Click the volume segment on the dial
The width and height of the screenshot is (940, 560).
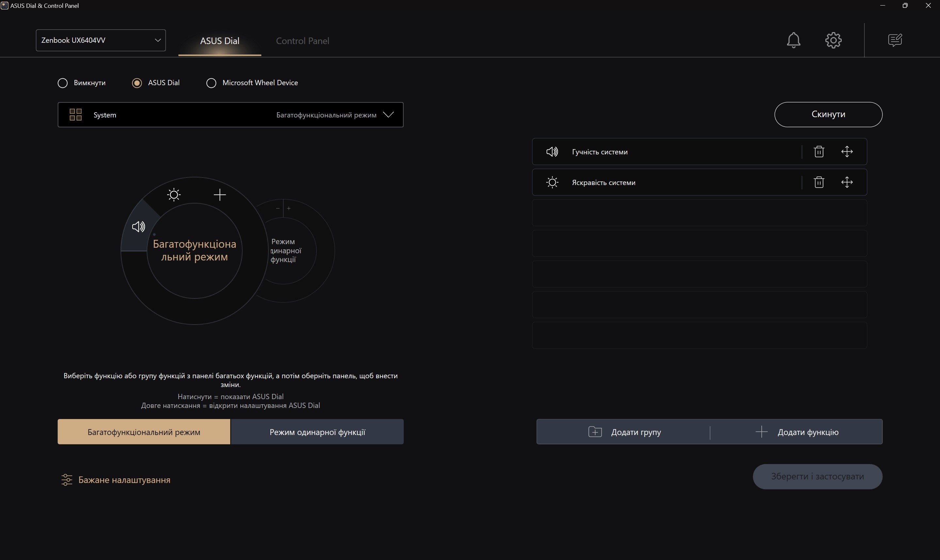coord(138,226)
